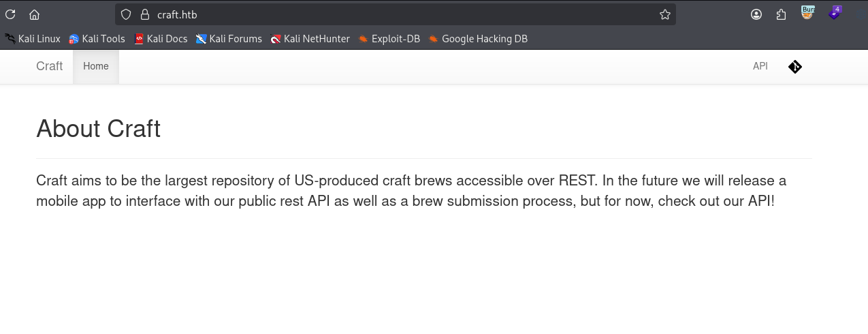Screen dimensions: 868x334
Task: Open Kali Tools bookmark
Action: (97, 39)
